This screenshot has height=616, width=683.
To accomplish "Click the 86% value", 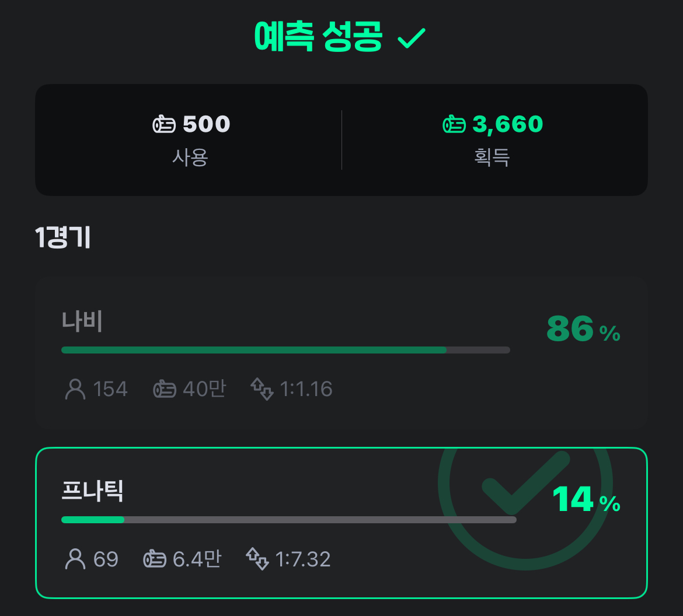I will [583, 329].
